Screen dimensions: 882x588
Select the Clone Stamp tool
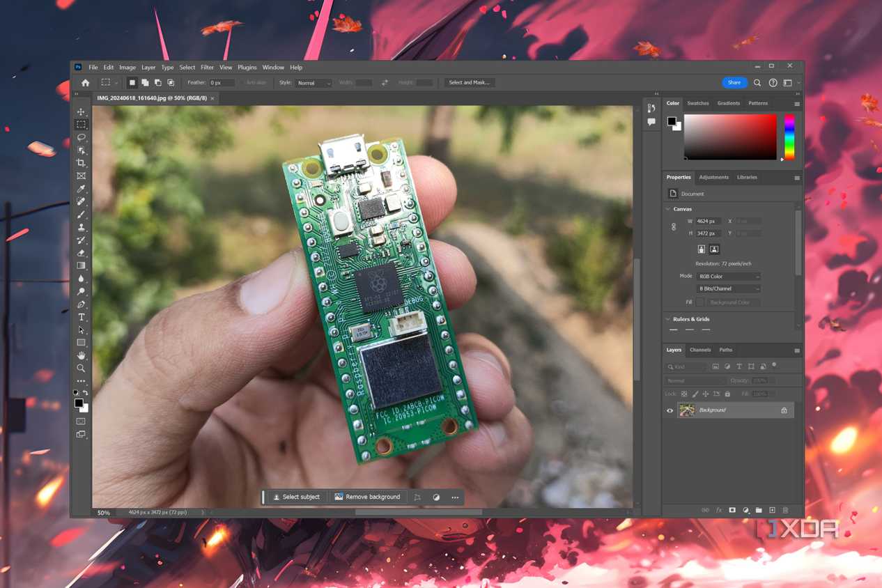click(x=81, y=227)
